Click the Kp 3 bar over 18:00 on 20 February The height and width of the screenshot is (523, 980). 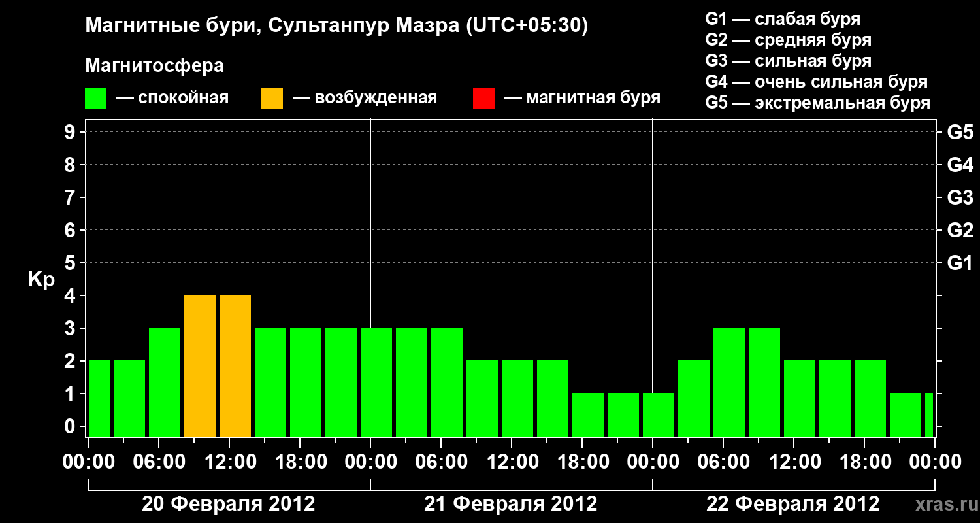306,382
